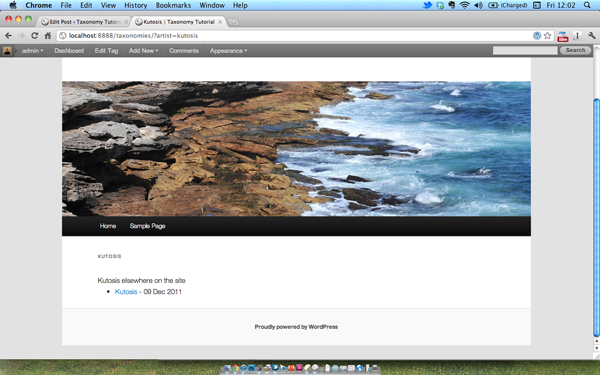Click the 'Kutosis elsewhere on the site' text
600x375 pixels.
141,280
